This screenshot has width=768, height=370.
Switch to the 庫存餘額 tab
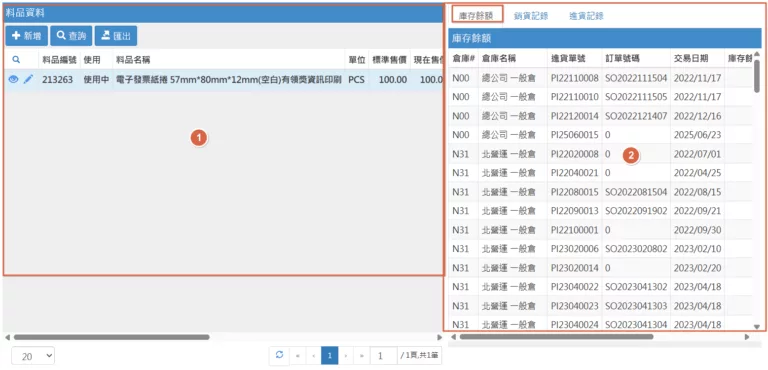pos(476,16)
